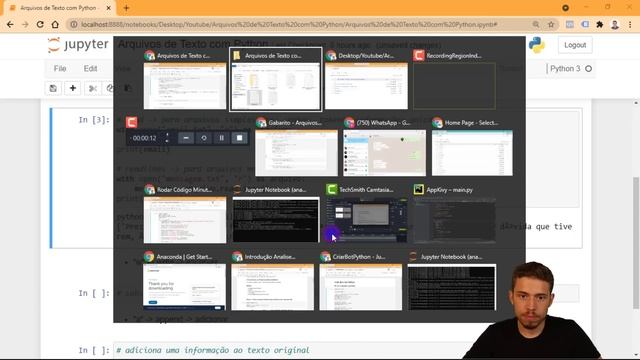Open a new Chrome tab
Screen dimensions: 640x360
[126, 8]
